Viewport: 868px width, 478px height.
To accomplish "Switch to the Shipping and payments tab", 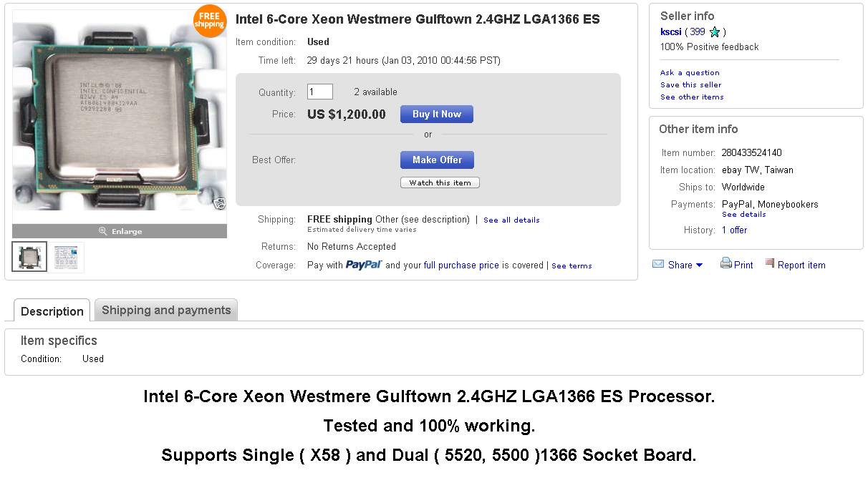I will pos(166,311).
